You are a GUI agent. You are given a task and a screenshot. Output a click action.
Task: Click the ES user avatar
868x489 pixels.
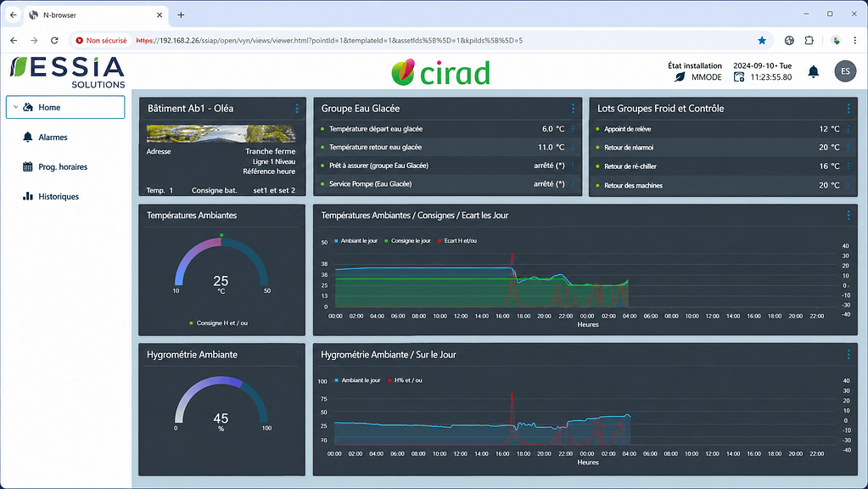tap(845, 71)
